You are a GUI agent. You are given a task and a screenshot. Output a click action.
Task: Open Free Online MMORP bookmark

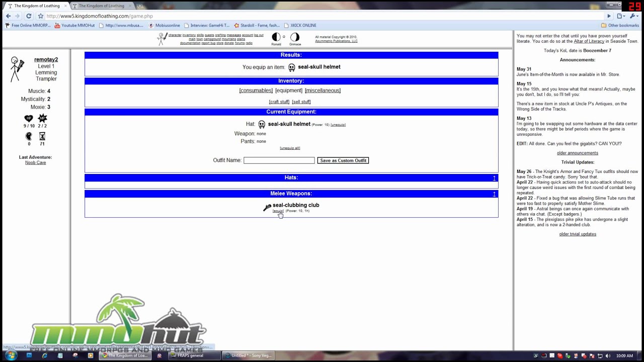click(28, 25)
